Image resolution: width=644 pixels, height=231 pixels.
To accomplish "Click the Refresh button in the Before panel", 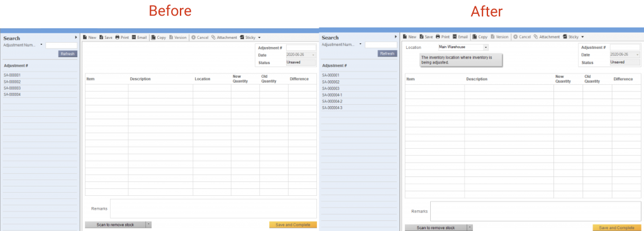I will [68, 54].
